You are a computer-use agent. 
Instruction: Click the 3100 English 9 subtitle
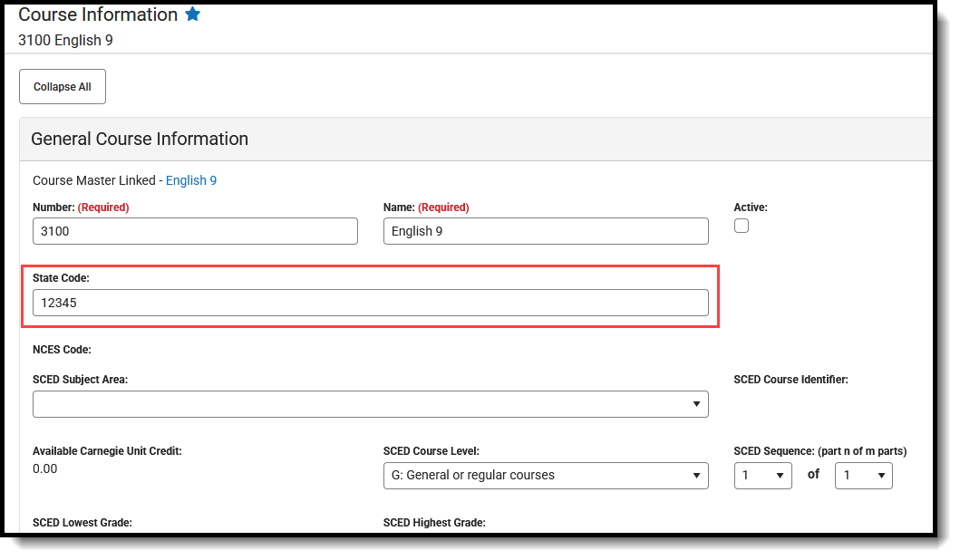pos(65,40)
